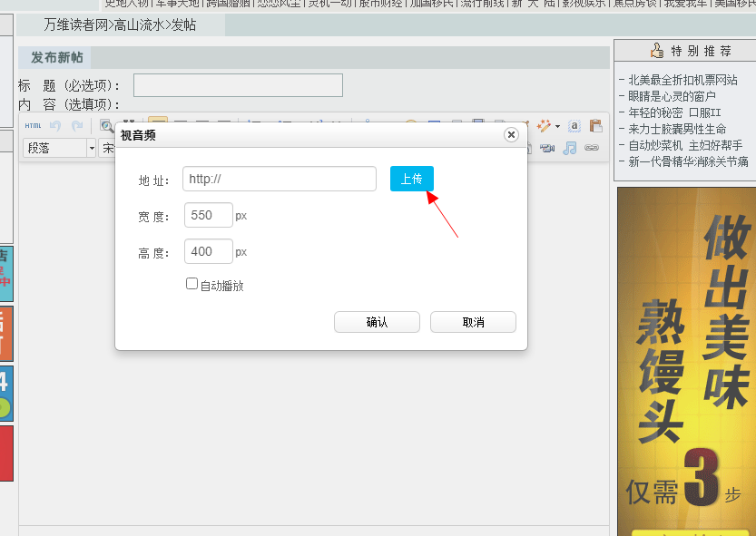This screenshot has width=756, height=536.
Task: Expand the arrow beside the magic wand
Action: 557,126
